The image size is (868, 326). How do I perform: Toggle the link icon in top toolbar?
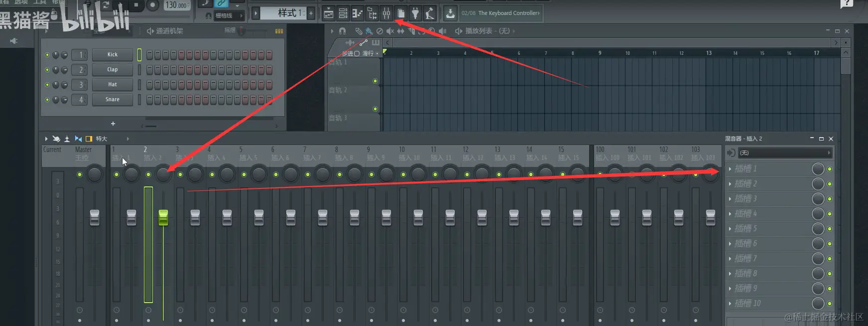pos(221,3)
